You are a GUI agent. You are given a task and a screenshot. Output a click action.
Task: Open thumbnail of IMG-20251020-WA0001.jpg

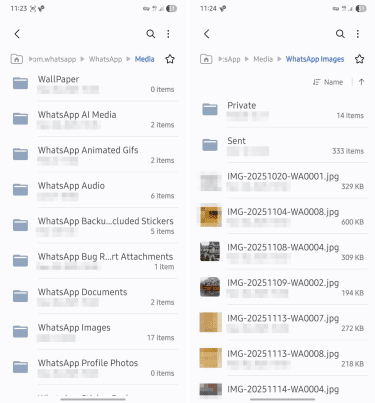[210, 181]
